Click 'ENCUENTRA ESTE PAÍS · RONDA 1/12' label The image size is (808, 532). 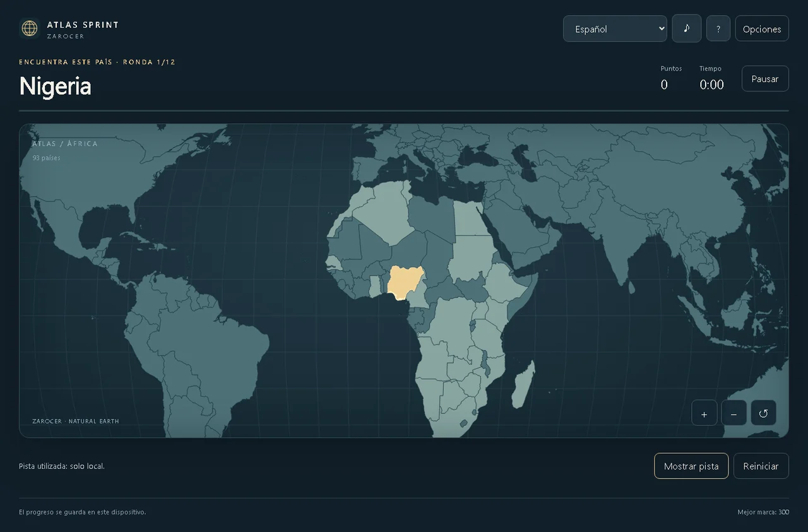[x=97, y=62]
